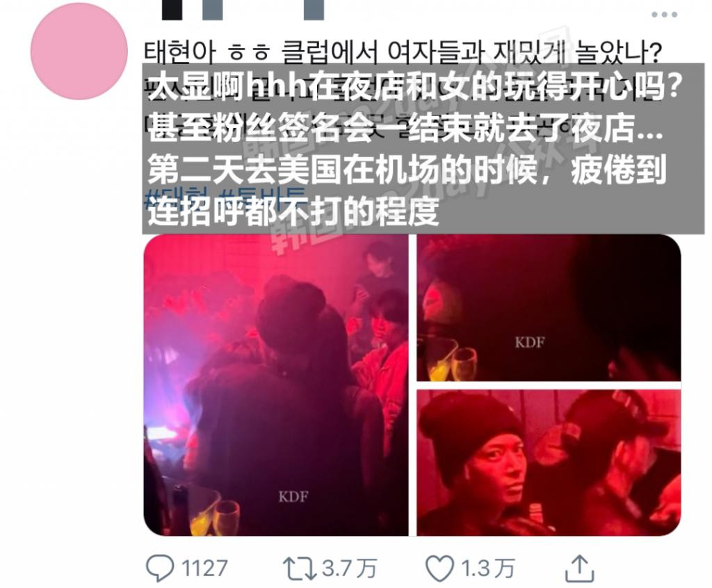The width and height of the screenshot is (712, 588).
Task: Click the gray Chinese translation overlay box
Action: coord(423,149)
